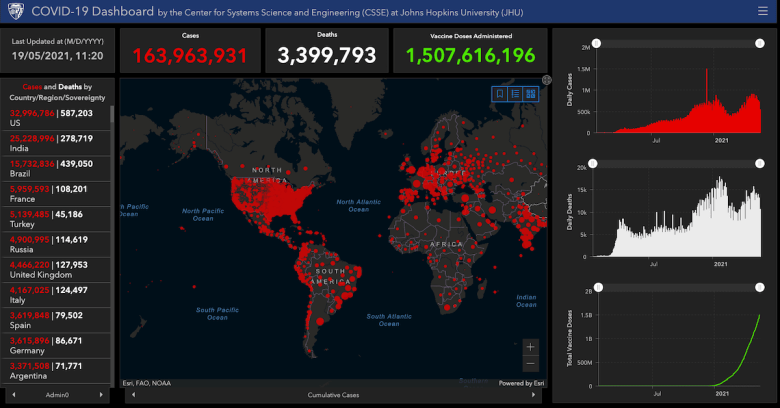
Task: Expand the map panel to full screen
Action: pos(547,80)
